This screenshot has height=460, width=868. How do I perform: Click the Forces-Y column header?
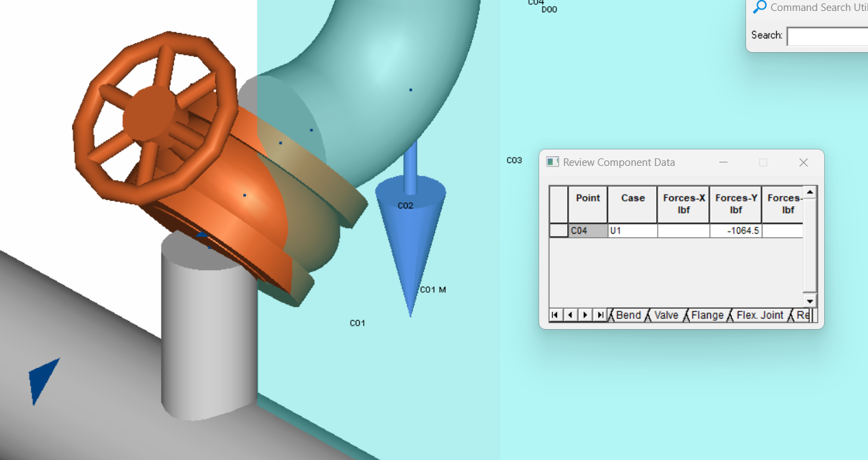point(736,204)
